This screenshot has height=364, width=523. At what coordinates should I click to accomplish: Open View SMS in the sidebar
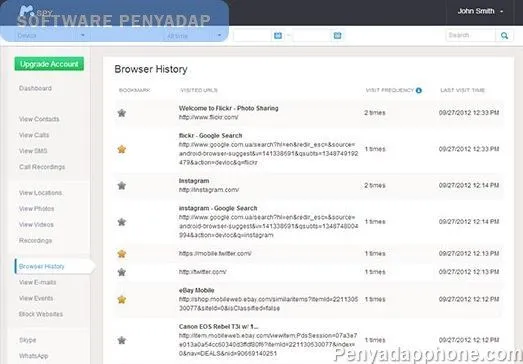point(33,151)
